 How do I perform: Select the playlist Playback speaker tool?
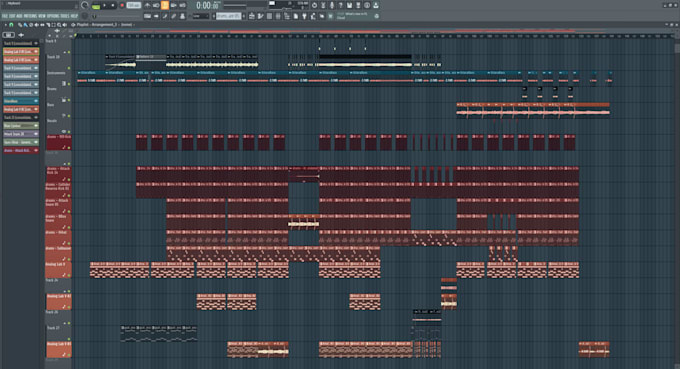[x=65, y=25]
